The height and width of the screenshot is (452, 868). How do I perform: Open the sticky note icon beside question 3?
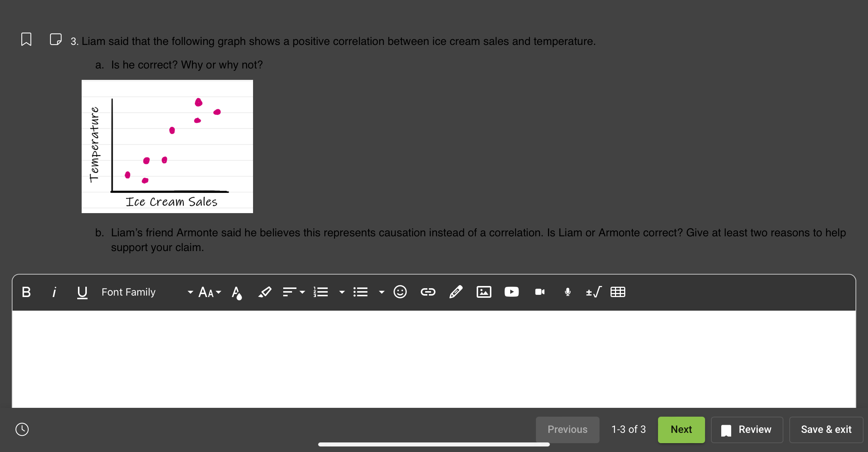56,39
